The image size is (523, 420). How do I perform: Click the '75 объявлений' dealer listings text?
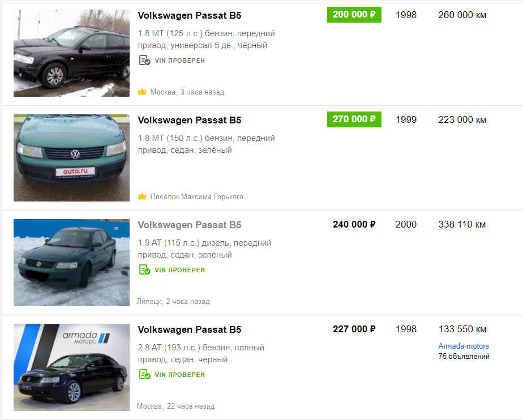[464, 356]
